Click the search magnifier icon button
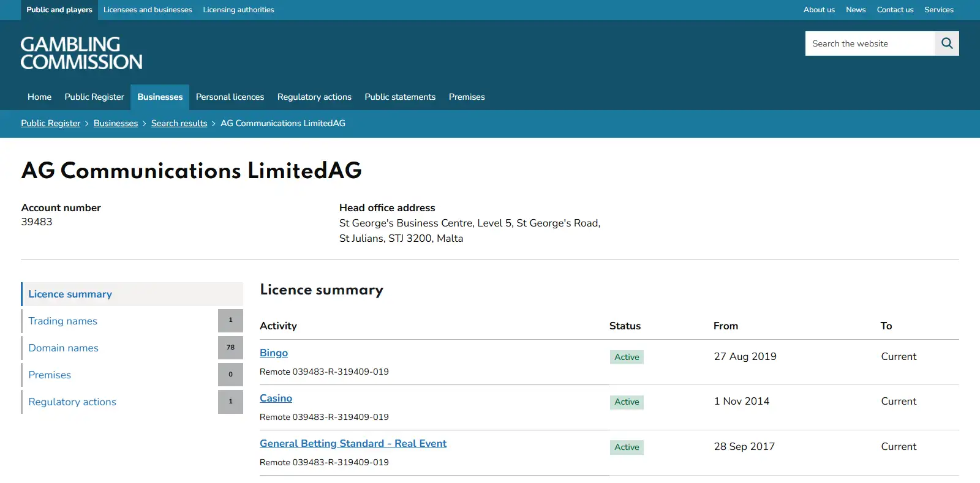 pyautogui.click(x=947, y=43)
